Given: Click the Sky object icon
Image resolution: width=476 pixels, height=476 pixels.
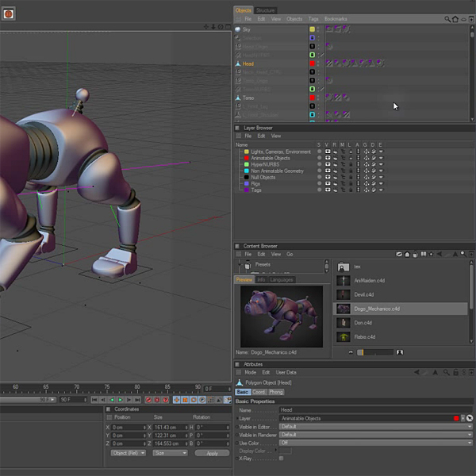Looking at the screenshot, I should click(x=238, y=29).
